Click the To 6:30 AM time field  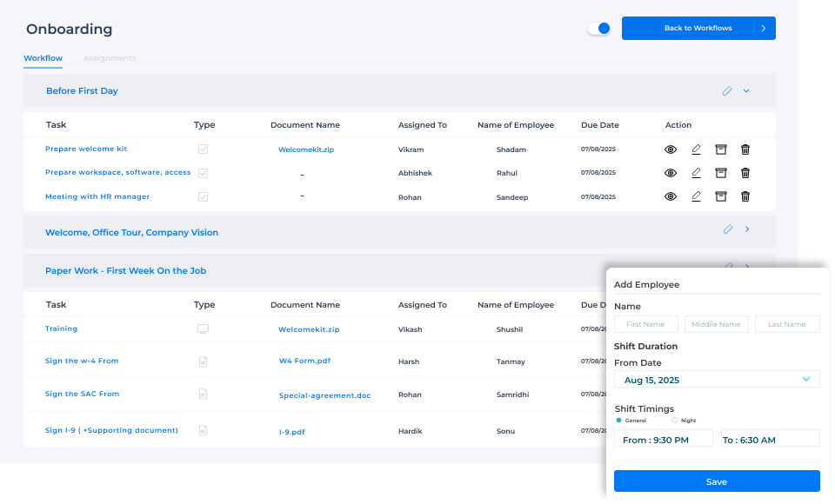tap(771, 440)
